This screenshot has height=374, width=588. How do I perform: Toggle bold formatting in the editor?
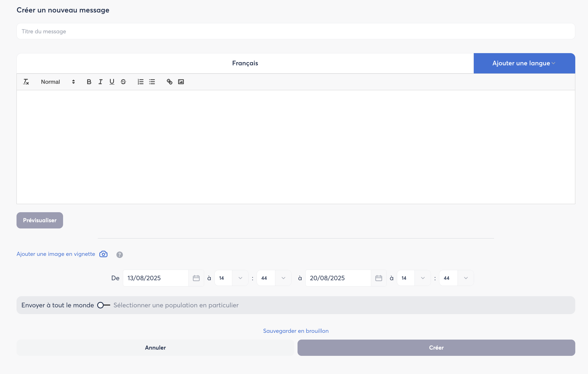89,82
